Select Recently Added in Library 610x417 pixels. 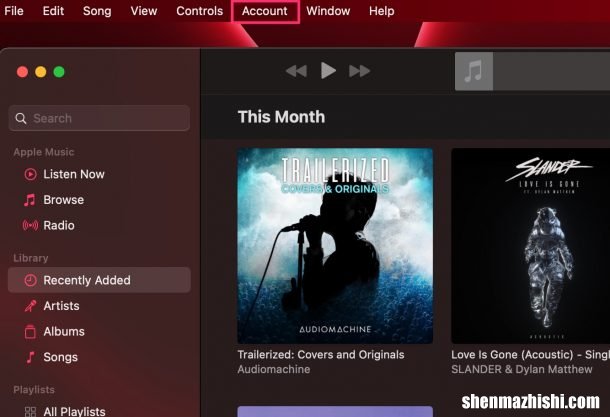99,280
